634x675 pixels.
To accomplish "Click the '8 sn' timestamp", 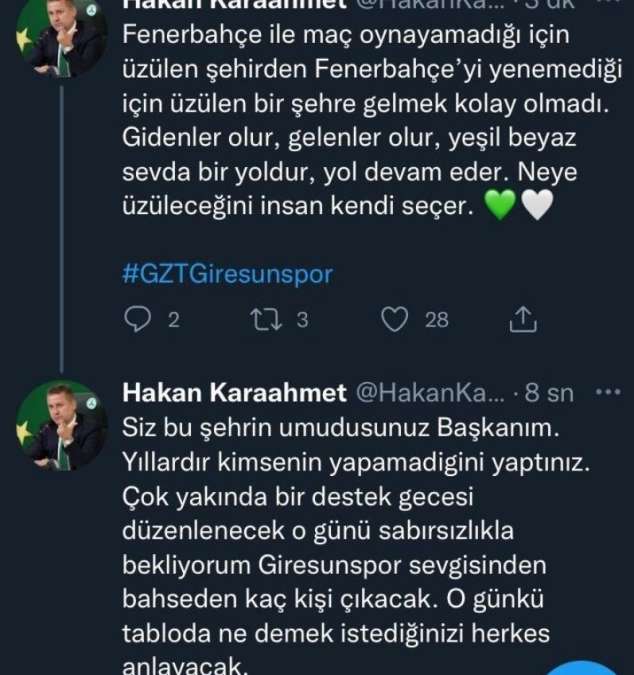I will click(548, 391).
